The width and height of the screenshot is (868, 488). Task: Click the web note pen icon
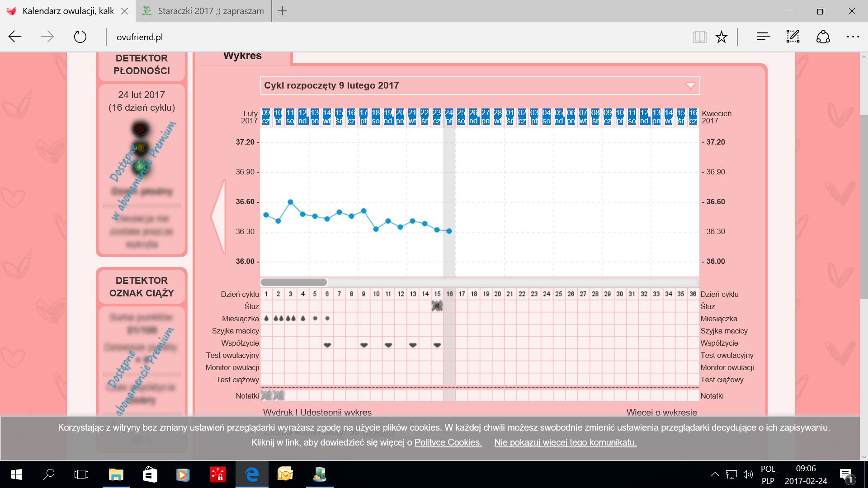click(793, 37)
